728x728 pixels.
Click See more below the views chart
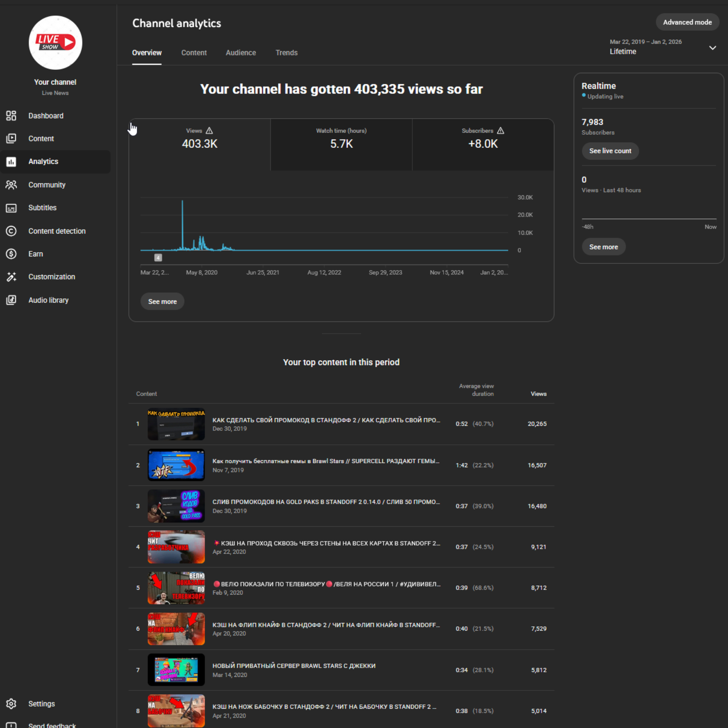(162, 301)
